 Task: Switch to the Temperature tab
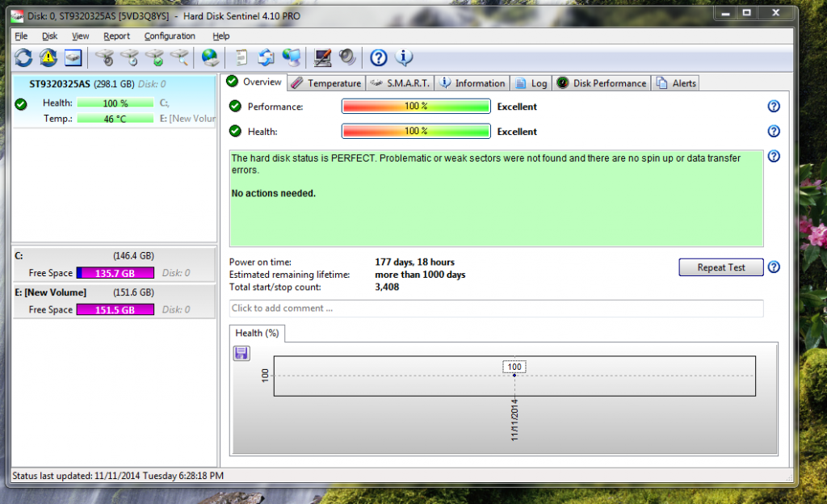pyautogui.click(x=326, y=83)
